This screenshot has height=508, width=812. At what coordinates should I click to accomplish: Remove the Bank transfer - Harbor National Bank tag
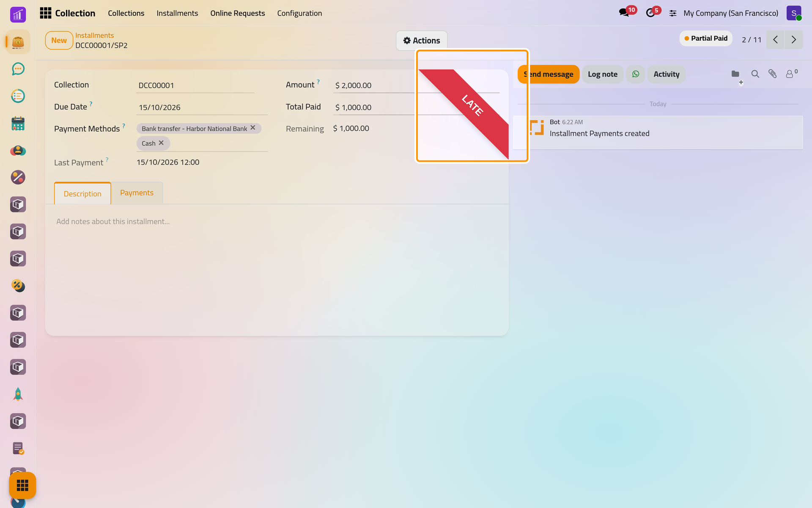(253, 128)
